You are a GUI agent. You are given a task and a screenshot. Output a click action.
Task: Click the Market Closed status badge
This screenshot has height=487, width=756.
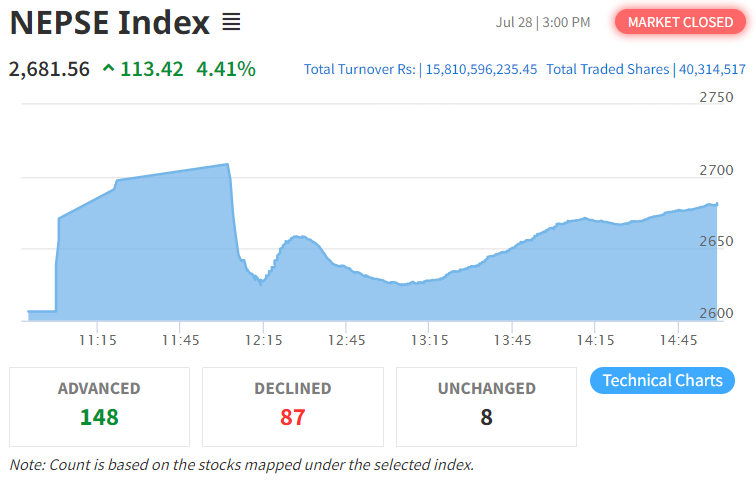coord(680,22)
